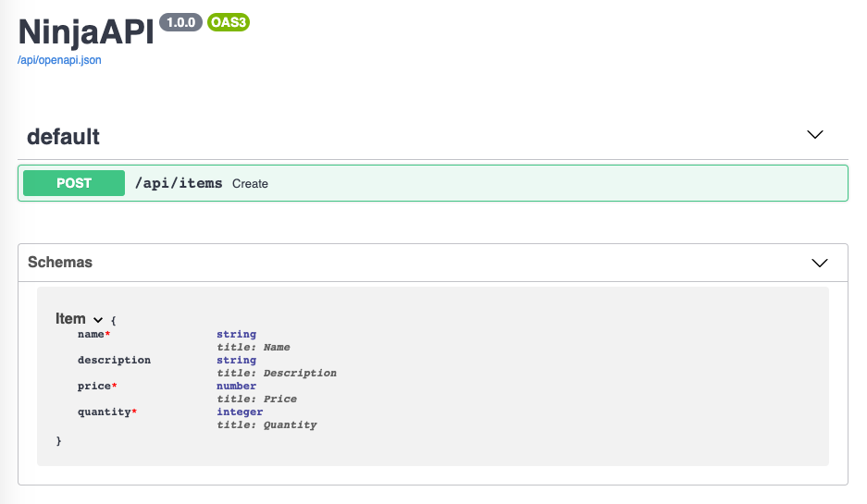Click the 'title: Description' text
867x504 pixels.
click(x=277, y=373)
